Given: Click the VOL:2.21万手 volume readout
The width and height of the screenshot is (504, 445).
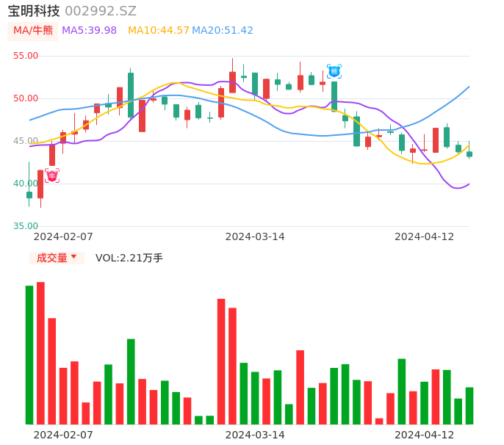Looking at the screenshot, I should (129, 258).
